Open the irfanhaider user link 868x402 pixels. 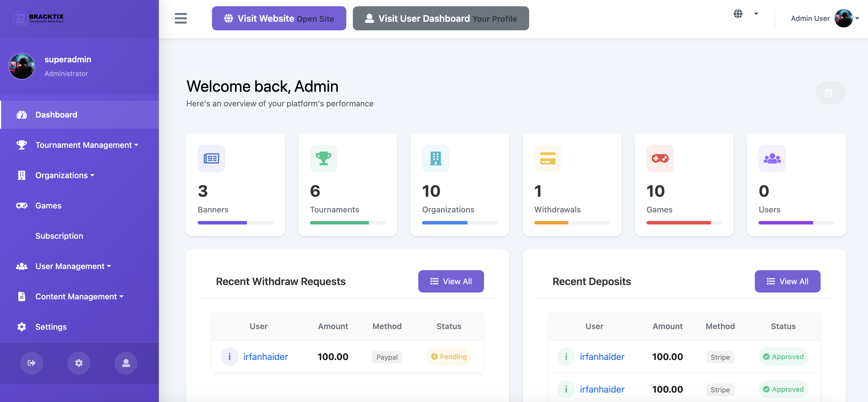click(265, 357)
